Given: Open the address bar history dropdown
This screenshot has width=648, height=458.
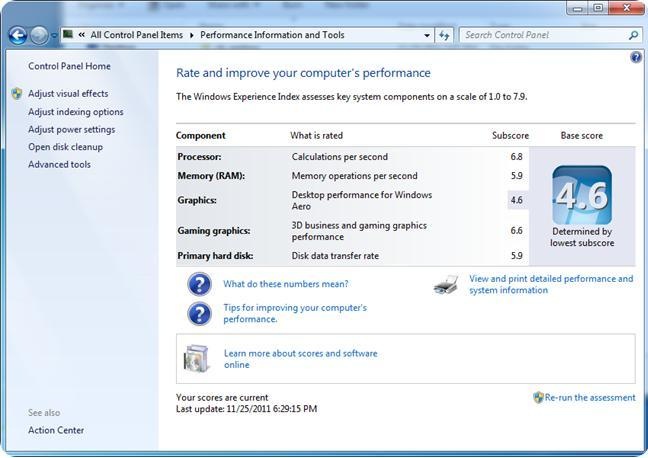Looking at the screenshot, I should tap(427, 36).
